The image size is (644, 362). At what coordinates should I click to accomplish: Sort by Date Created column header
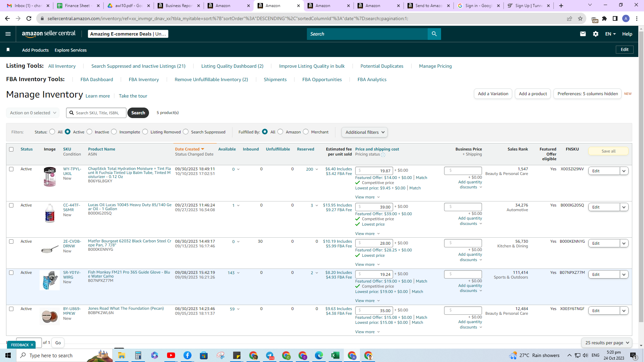click(x=189, y=149)
